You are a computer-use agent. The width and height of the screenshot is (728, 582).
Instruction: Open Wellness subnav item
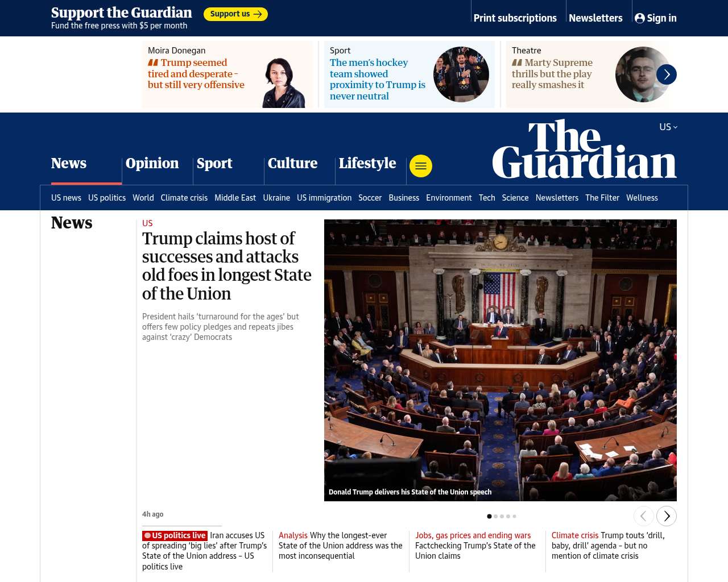coord(642,198)
